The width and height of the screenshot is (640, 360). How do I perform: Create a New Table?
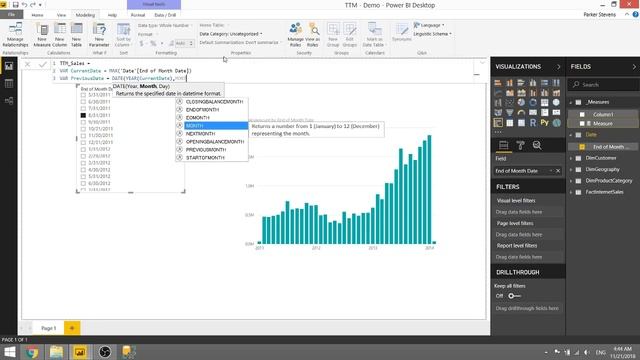[x=76, y=35]
